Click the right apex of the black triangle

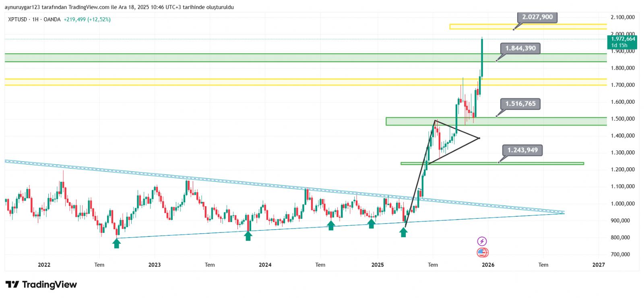[479, 138]
